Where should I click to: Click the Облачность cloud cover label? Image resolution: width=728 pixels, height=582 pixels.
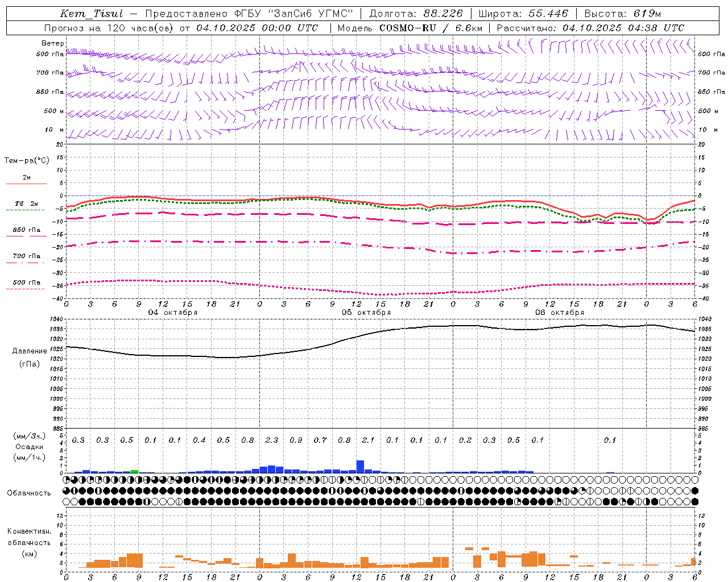[x=29, y=493]
